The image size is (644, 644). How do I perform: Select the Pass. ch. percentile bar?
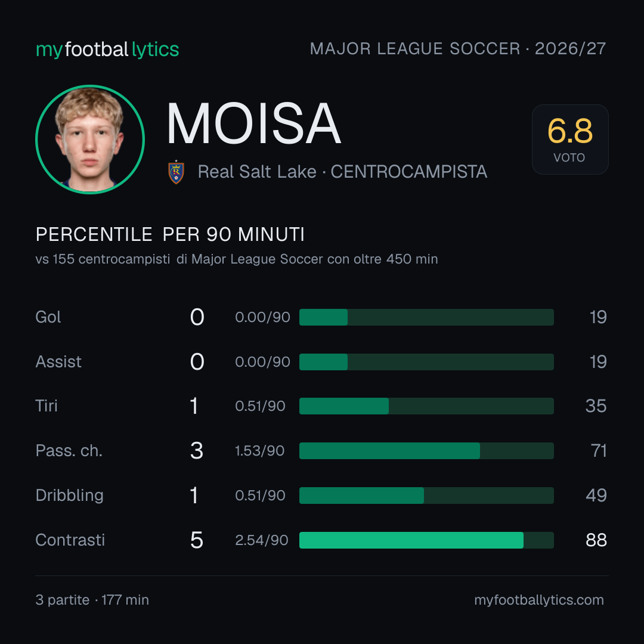point(426,451)
